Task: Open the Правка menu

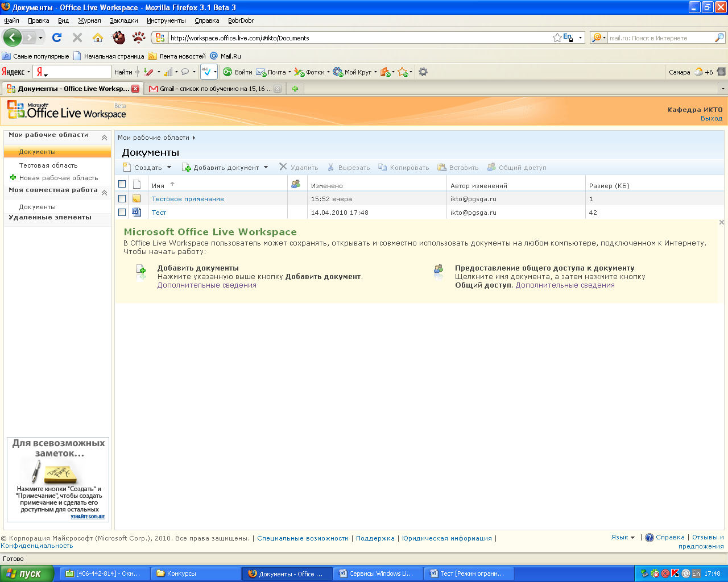Action: pyautogui.click(x=39, y=20)
